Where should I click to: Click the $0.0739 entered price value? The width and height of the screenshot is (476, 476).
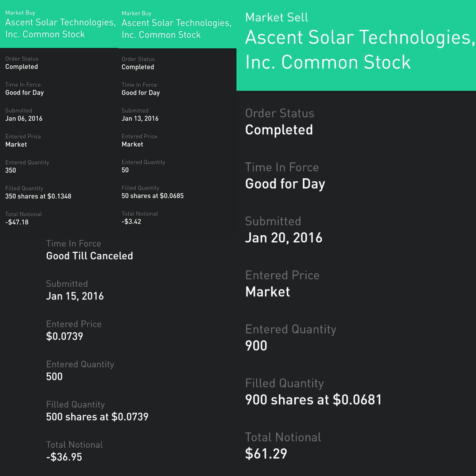coord(65,336)
